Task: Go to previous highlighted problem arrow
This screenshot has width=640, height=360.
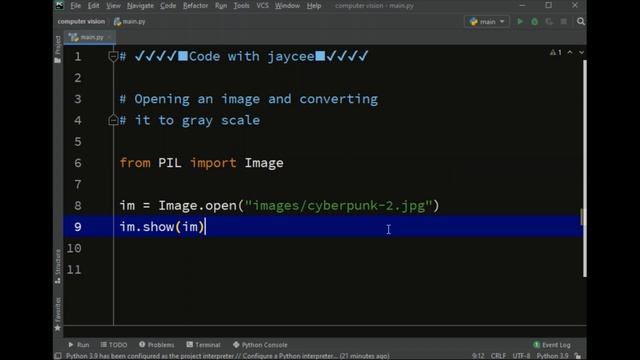Action: (570, 52)
